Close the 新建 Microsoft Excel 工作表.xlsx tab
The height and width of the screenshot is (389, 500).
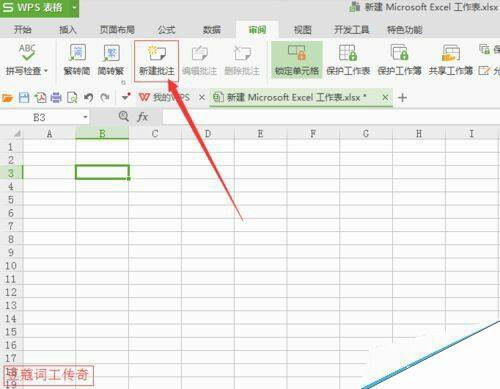click(x=385, y=97)
